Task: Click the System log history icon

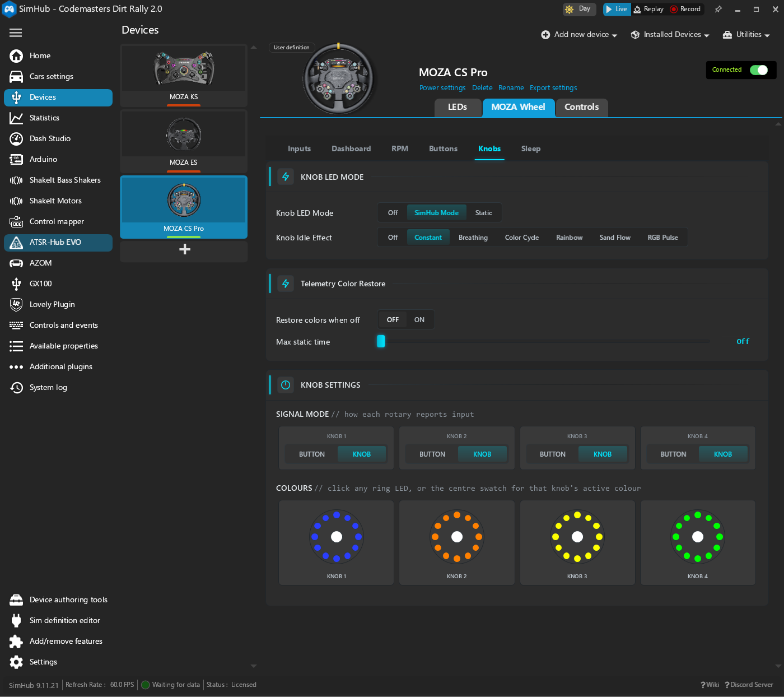Action: pos(16,387)
